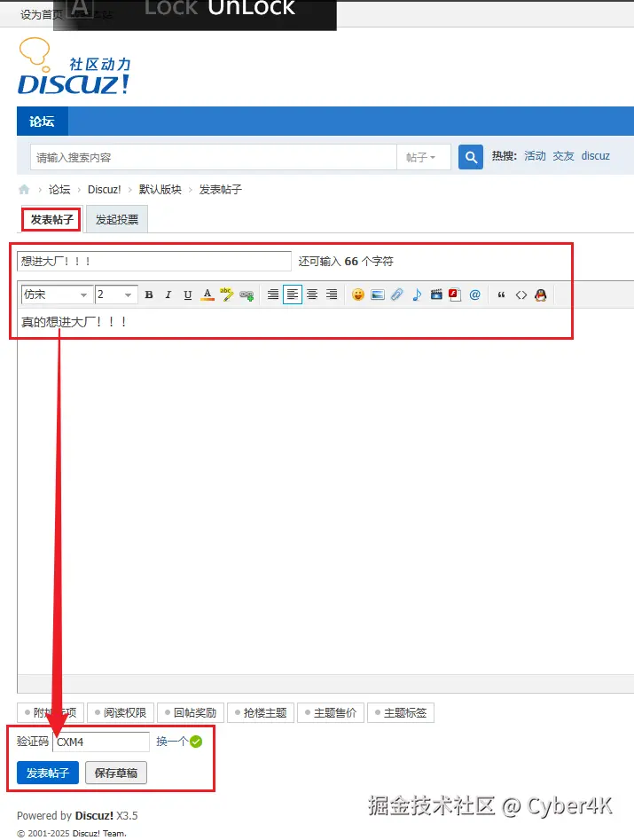Insert an image with picture icon
Screen dimensions: 634x840
[378, 294]
